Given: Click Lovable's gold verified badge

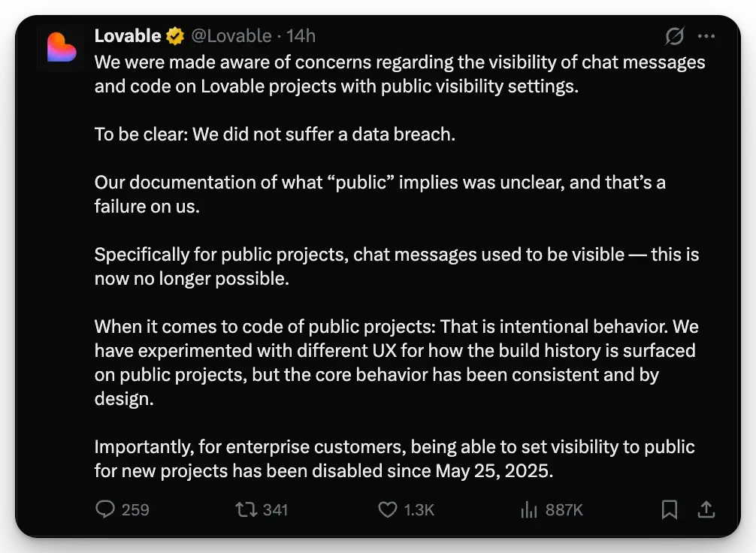Looking at the screenshot, I should pos(174,35).
